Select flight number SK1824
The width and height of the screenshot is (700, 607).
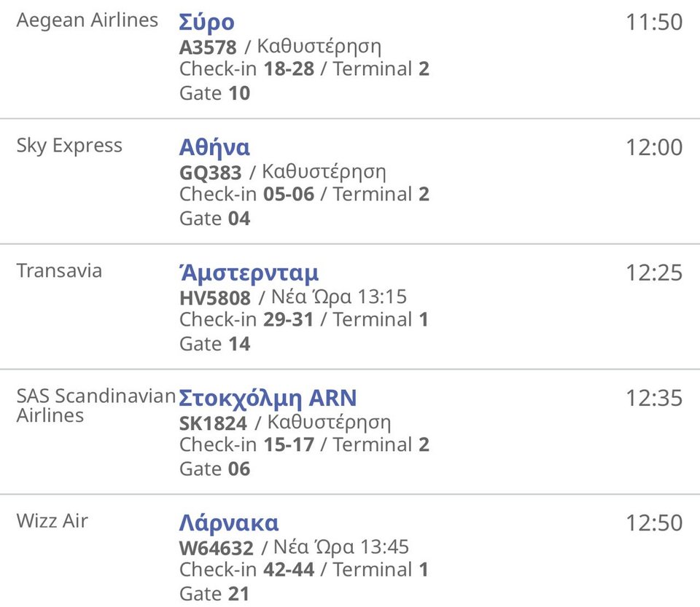click(x=214, y=423)
